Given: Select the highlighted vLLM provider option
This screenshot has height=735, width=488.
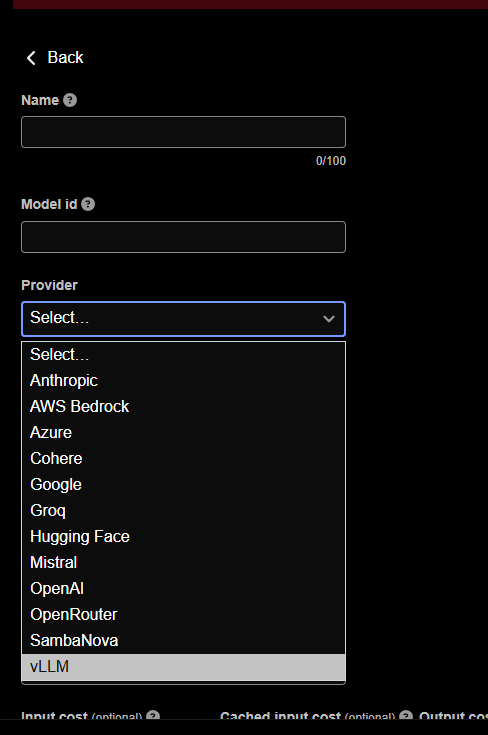Looking at the screenshot, I should click(183, 667).
